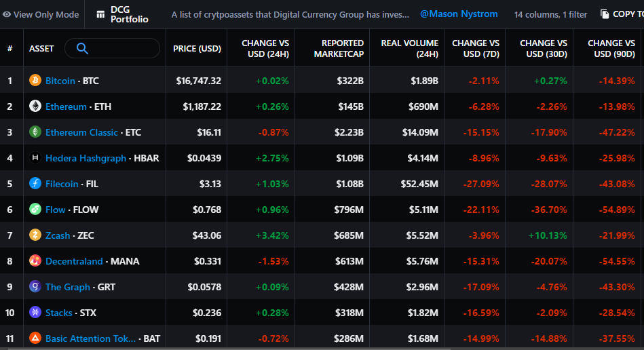Click the Zcash logo icon
The image size is (644, 350).
coord(35,235)
